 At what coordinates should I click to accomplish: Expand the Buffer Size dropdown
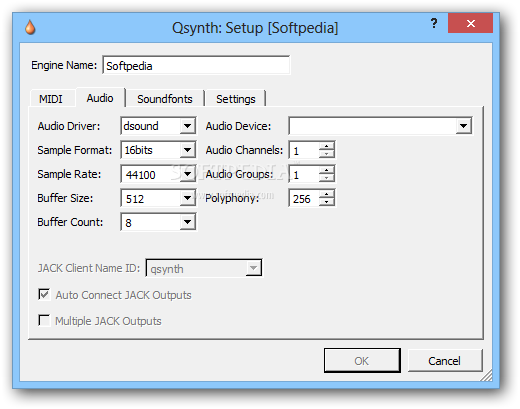188,198
